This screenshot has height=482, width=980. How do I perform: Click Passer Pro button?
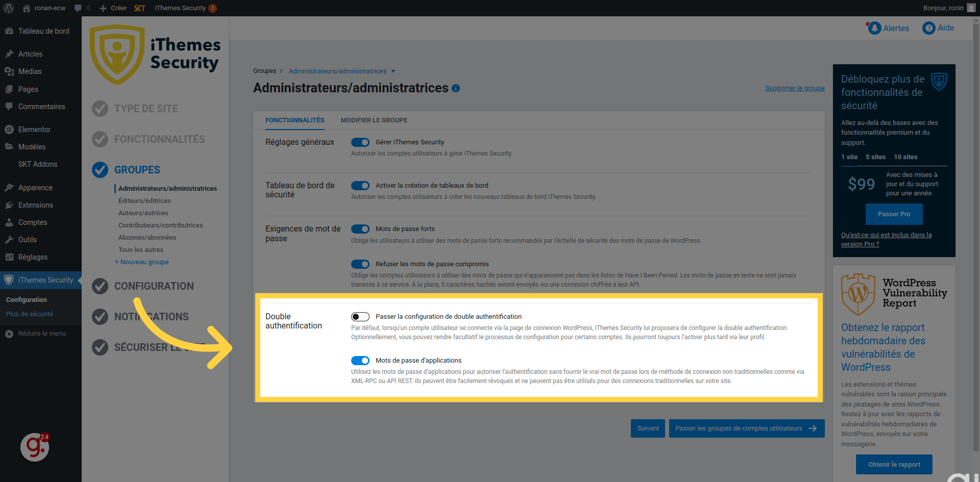(x=894, y=214)
